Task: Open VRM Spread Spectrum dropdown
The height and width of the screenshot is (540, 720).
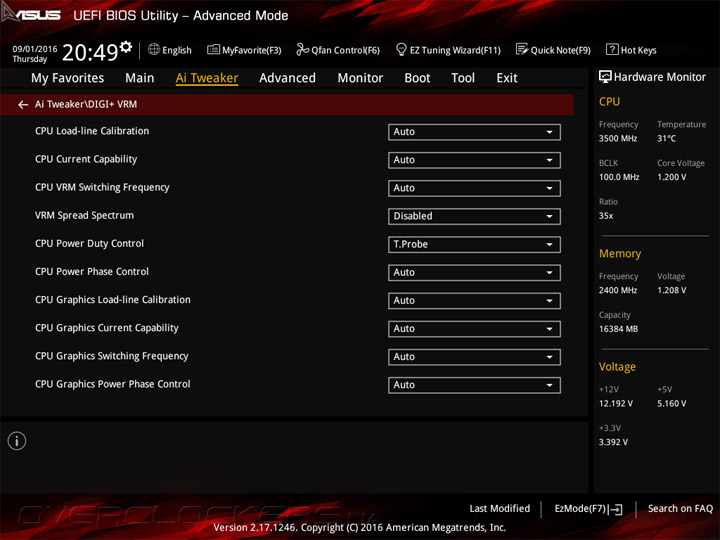Action: point(474,216)
